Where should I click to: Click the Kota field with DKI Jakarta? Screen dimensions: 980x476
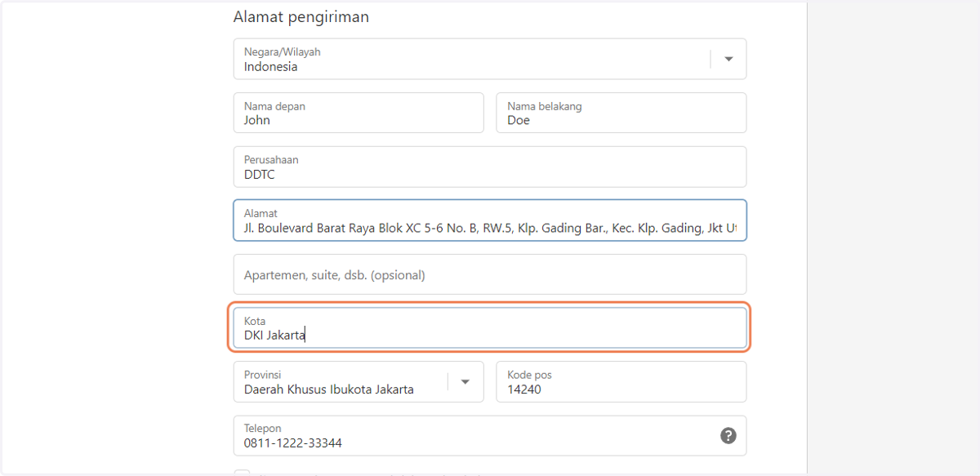(489, 328)
